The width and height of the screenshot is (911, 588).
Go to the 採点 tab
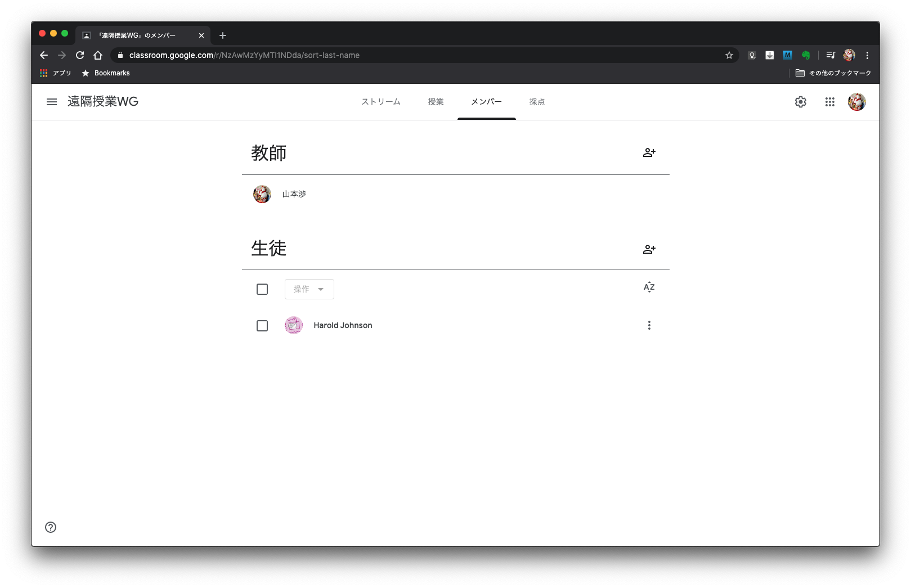[x=537, y=102]
